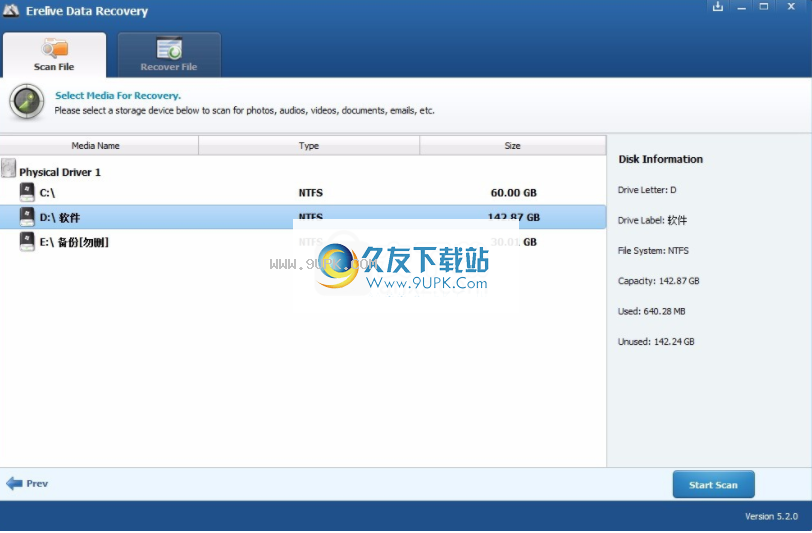Click the Recover File tab icon
The image size is (812, 533).
click(x=169, y=48)
